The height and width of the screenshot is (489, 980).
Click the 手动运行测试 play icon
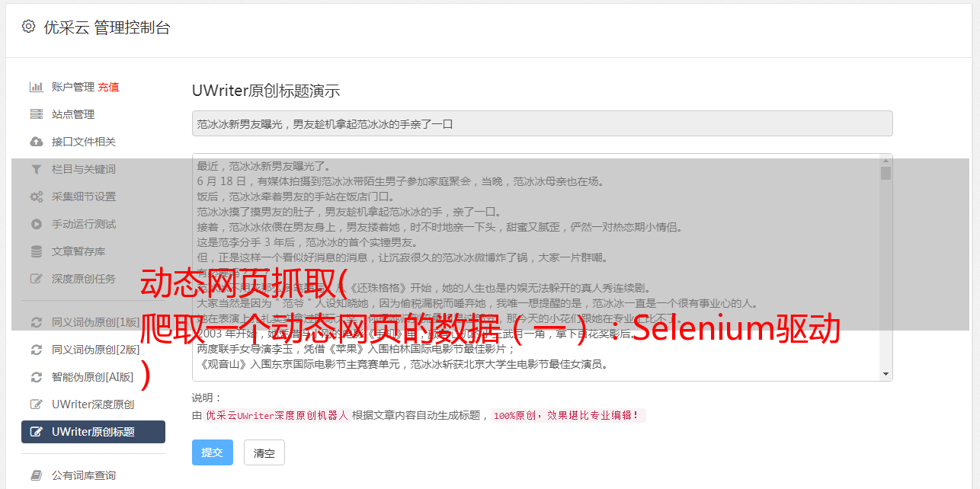click(36, 224)
